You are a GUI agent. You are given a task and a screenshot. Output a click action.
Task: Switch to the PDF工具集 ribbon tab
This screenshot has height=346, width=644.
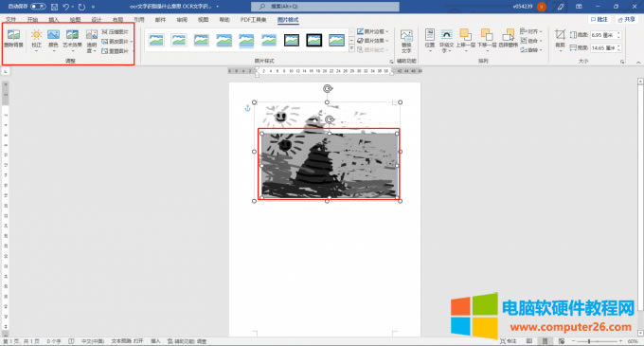tap(253, 20)
